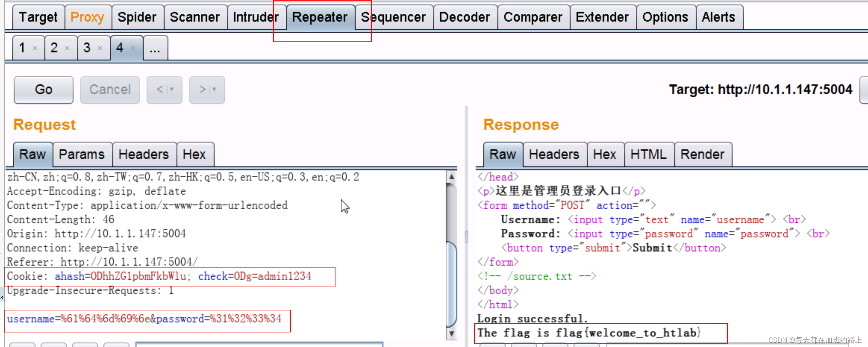Click the Cancel button
868x347 pixels.
click(x=110, y=90)
